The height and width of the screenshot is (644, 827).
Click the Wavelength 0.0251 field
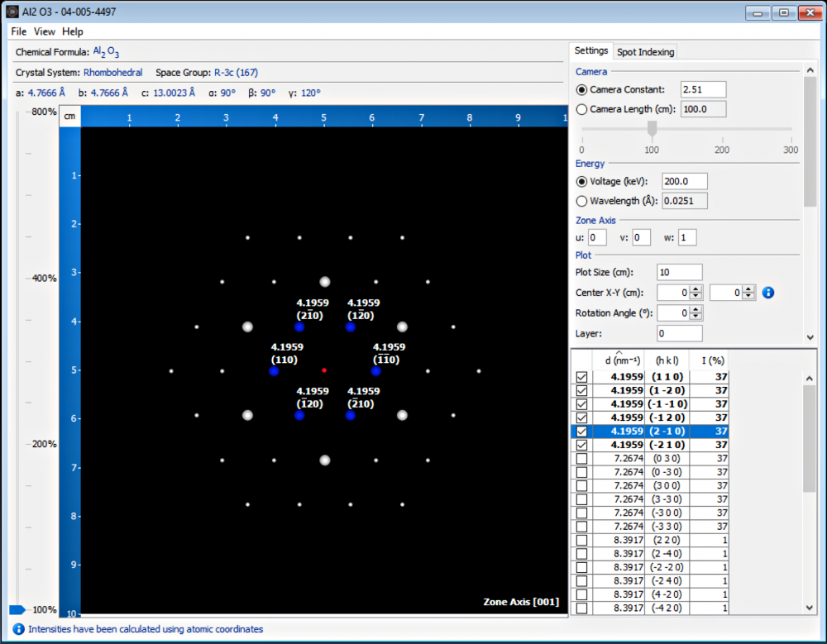tap(685, 201)
